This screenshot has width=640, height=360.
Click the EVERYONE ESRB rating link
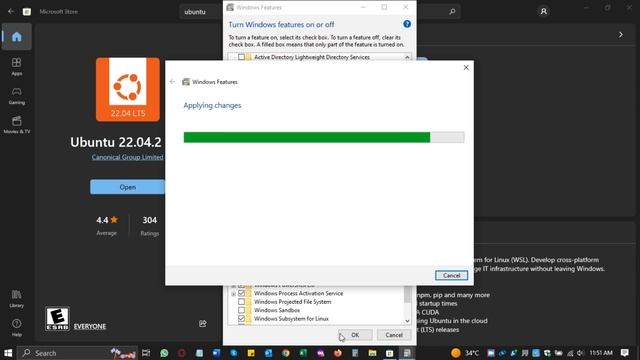90,326
